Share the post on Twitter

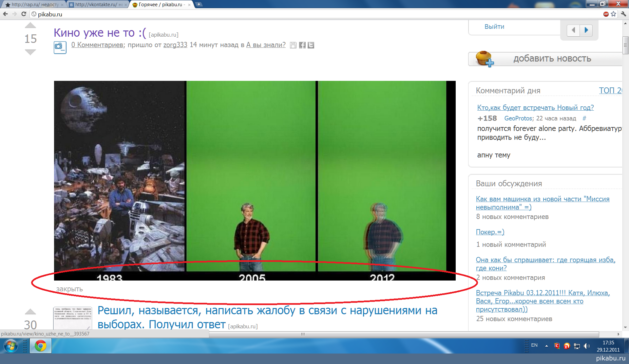click(311, 45)
